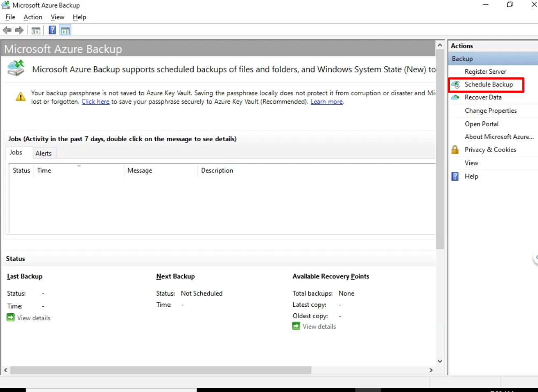
Task: Sort jobs by Time column header
Action: point(79,170)
